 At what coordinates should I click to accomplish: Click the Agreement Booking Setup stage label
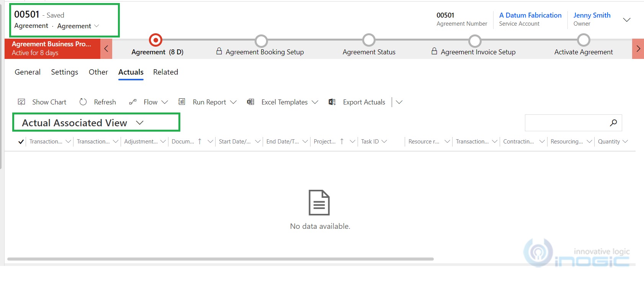point(265,52)
